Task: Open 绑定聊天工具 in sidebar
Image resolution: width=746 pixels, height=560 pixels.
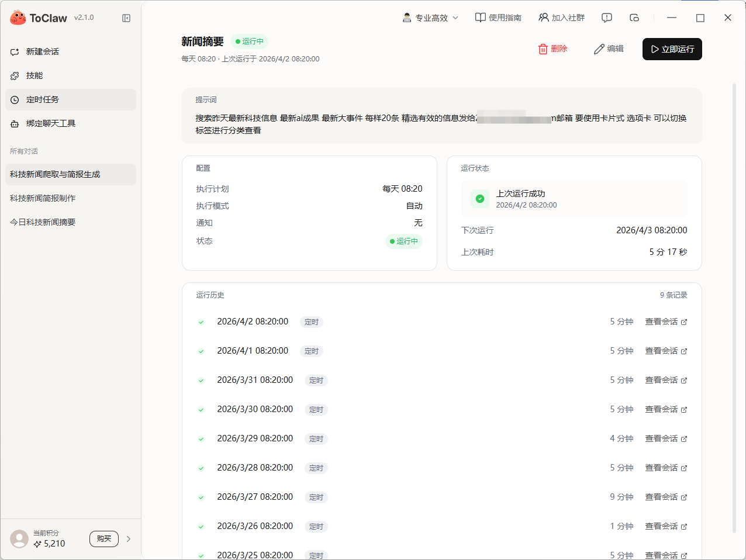Action: pyautogui.click(x=50, y=123)
